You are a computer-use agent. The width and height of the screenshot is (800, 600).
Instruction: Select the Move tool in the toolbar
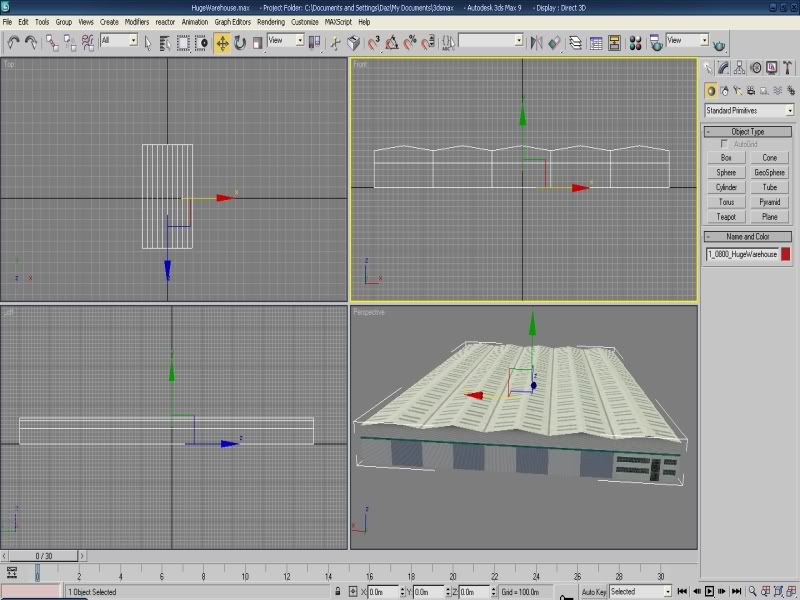[x=222, y=42]
